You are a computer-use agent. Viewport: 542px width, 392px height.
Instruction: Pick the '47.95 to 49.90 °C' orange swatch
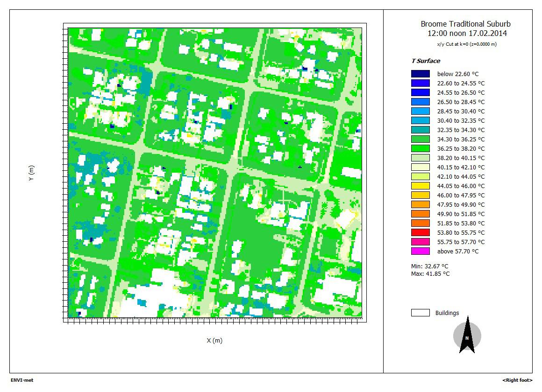(421, 204)
